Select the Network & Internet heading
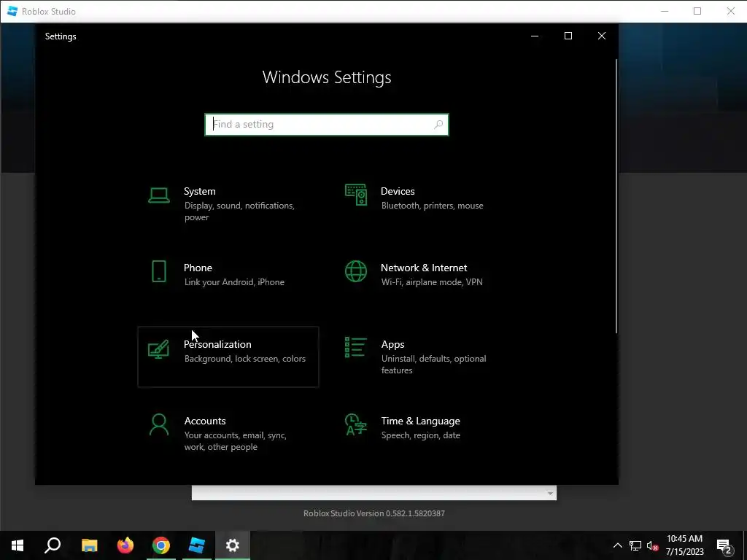Image resolution: width=747 pixels, height=560 pixels. pyautogui.click(x=424, y=268)
